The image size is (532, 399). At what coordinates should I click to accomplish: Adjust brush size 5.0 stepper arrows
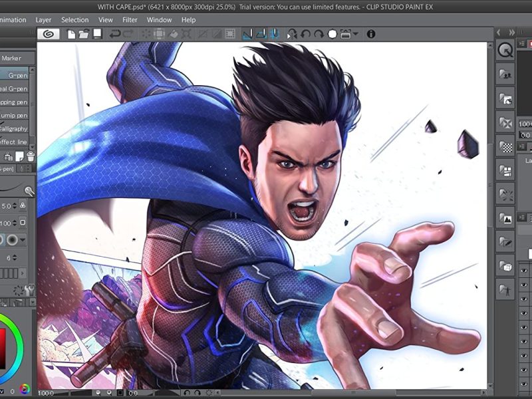(15, 206)
